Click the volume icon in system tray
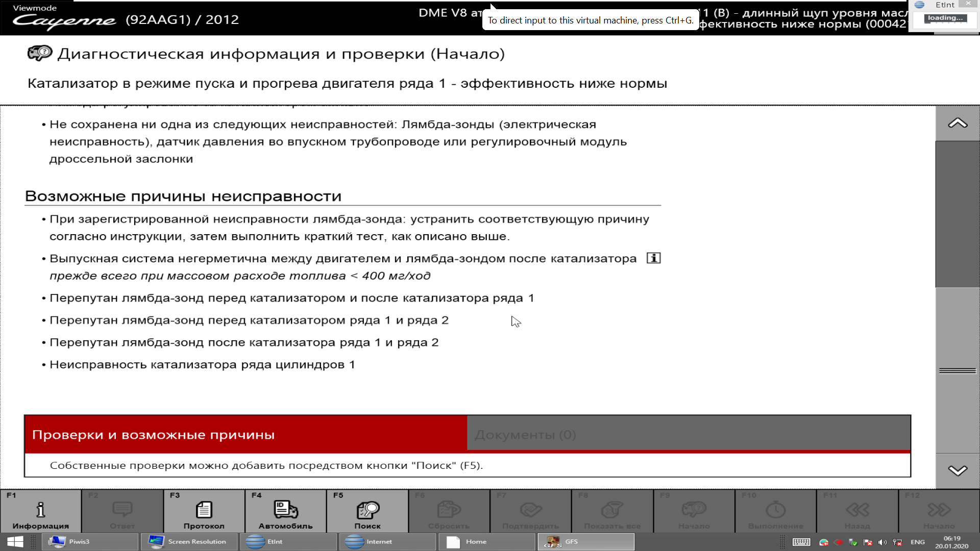Viewport: 980px width, 551px height. (883, 542)
